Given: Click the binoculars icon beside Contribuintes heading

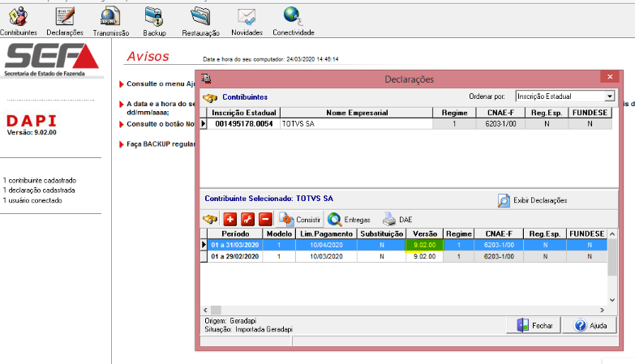Looking at the screenshot, I should 210,97.
